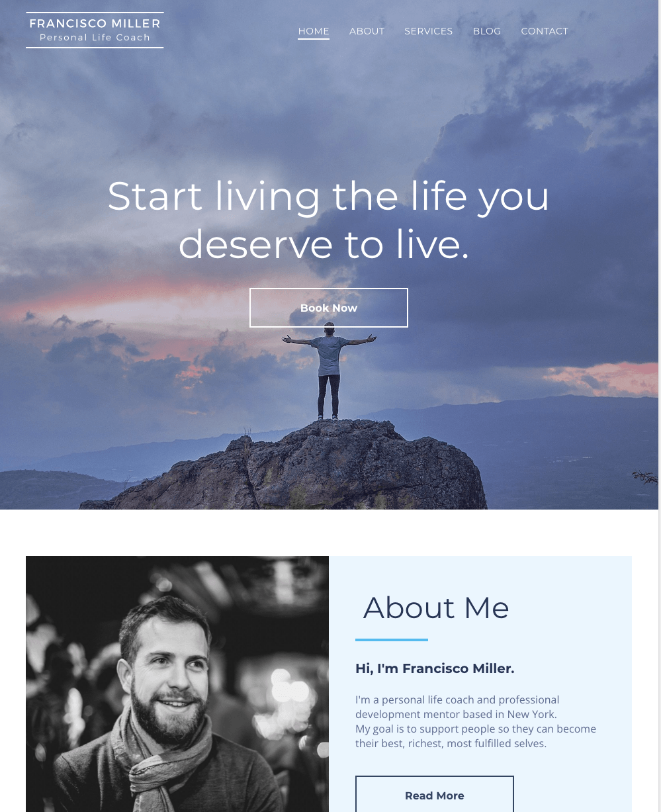The width and height of the screenshot is (661, 812).
Task: Select the Personal Life Coach tagline
Action: click(x=95, y=38)
